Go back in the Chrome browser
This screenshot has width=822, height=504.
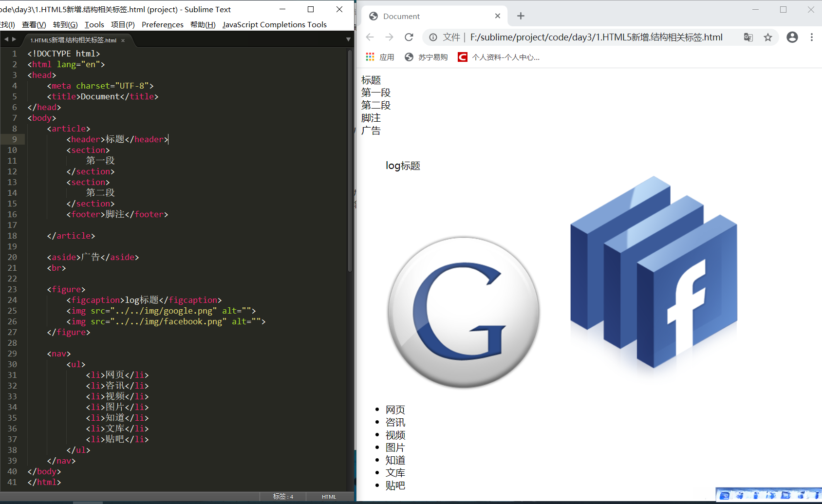(370, 37)
